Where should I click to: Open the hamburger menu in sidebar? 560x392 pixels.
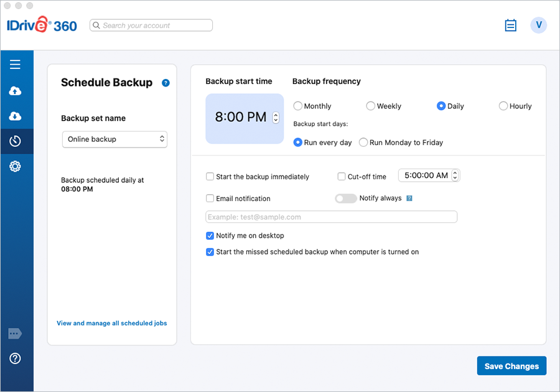[x=16, y=65]
